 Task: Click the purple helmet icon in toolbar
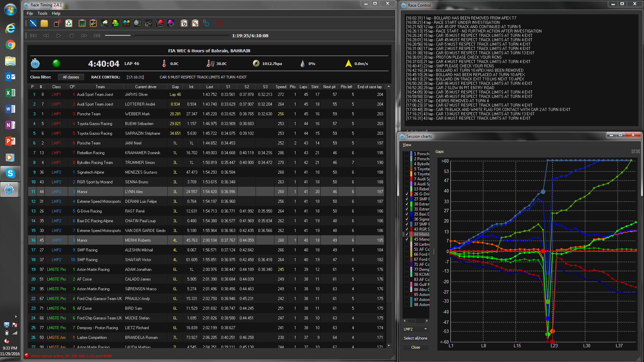(x=171, y=23)
